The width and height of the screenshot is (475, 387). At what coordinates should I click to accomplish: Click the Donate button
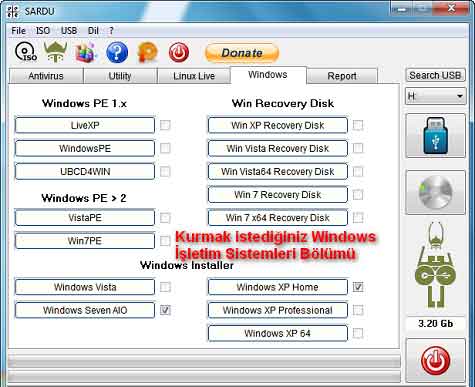(242, 53)
